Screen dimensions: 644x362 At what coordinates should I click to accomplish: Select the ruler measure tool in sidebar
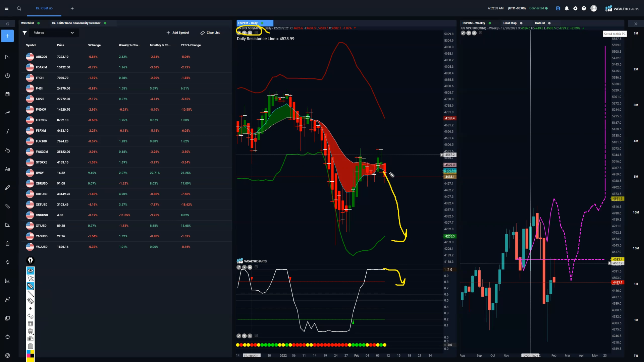coord(7,206)
